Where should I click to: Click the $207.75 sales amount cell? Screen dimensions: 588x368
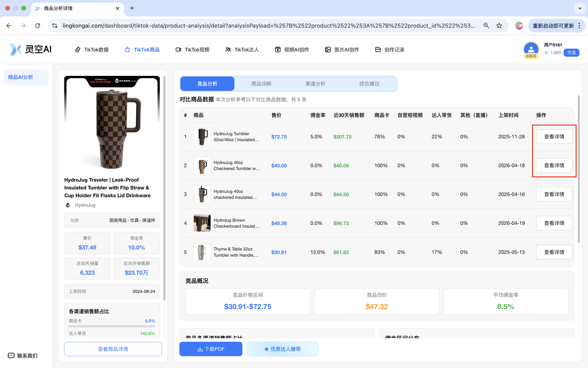(x=343, y=137)
